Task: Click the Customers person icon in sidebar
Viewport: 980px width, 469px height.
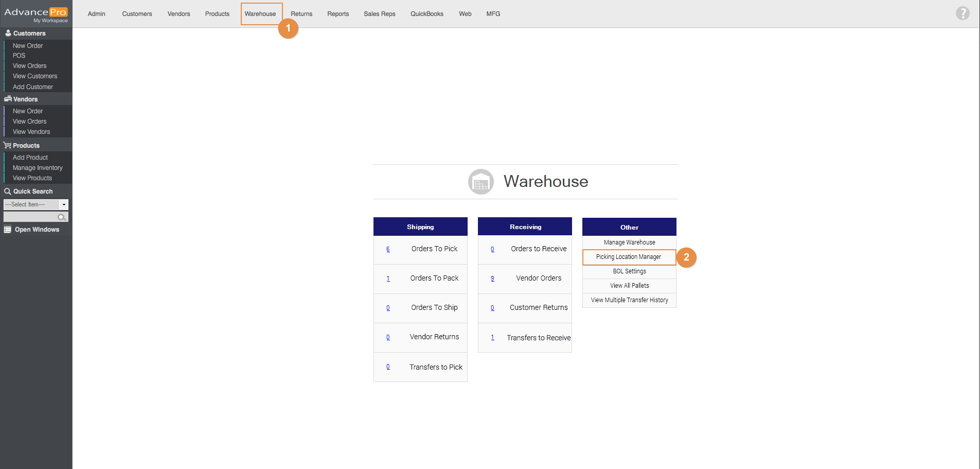Action: click(x=8, y=33)
